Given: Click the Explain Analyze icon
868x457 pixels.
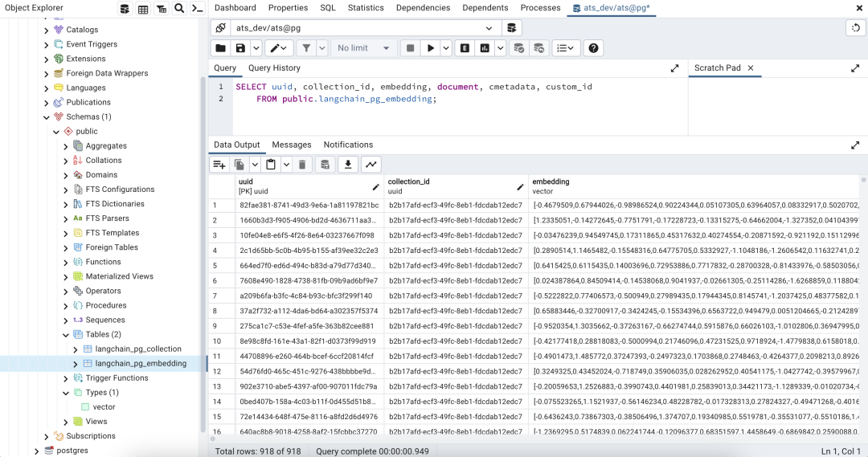Looking at the screenshot, I should [x=485, y=48].
